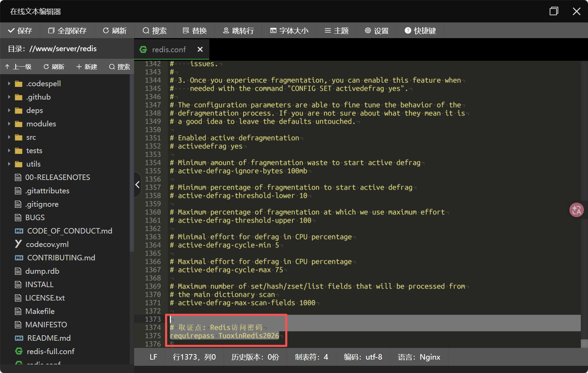Open the README.md file name
Screen dimensions: 588x373
coord(49,338)
